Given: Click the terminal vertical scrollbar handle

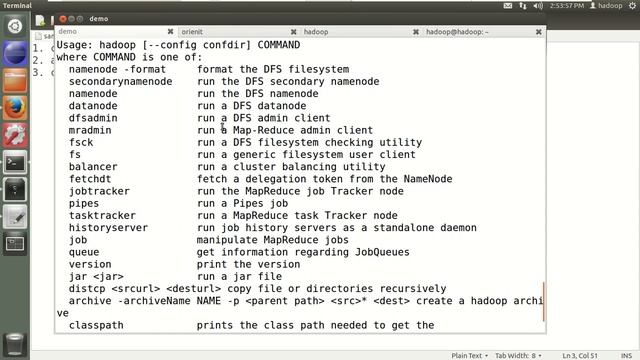Looking at the screenshot, I should [x=544, y=301].
